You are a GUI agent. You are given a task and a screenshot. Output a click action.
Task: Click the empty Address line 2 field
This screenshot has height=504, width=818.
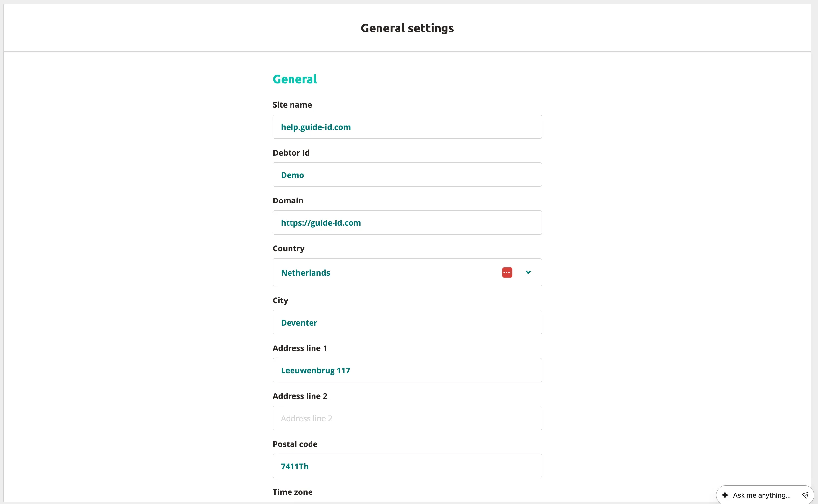[x=407, y=418]
